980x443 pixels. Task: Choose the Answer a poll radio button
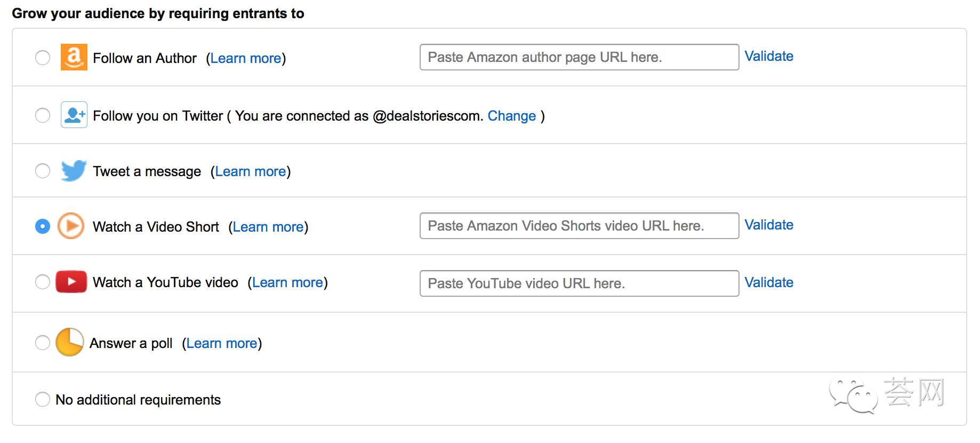(43, 343)
